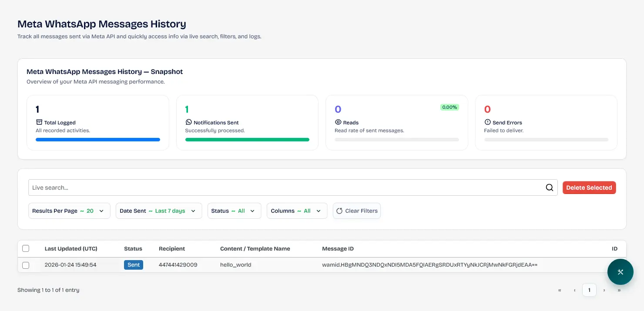The width and height of the screenshot is (644, 311).
Task: Click Delete Selected button
Action: (x=589, y=187)
